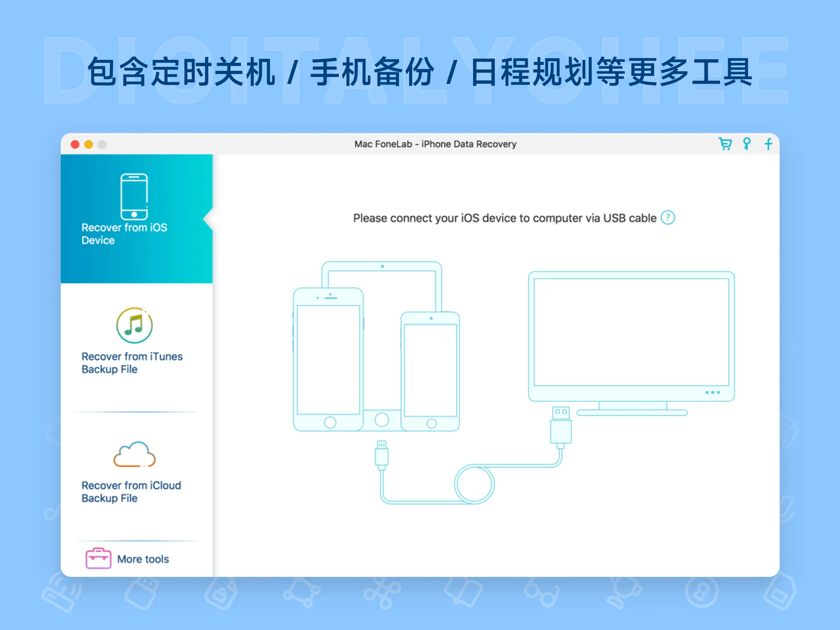Click the More tools option
Image resolution: width=840 pixels, height=630 pixels.
143,559
